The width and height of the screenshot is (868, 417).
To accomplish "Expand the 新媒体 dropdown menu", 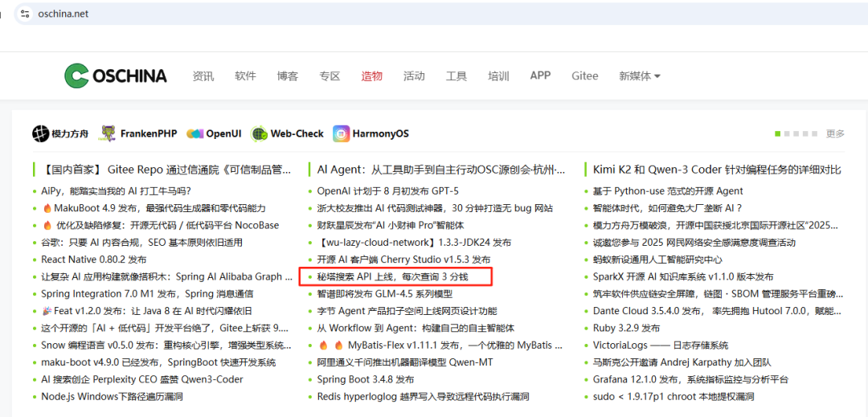I will (x=640, y=76).
